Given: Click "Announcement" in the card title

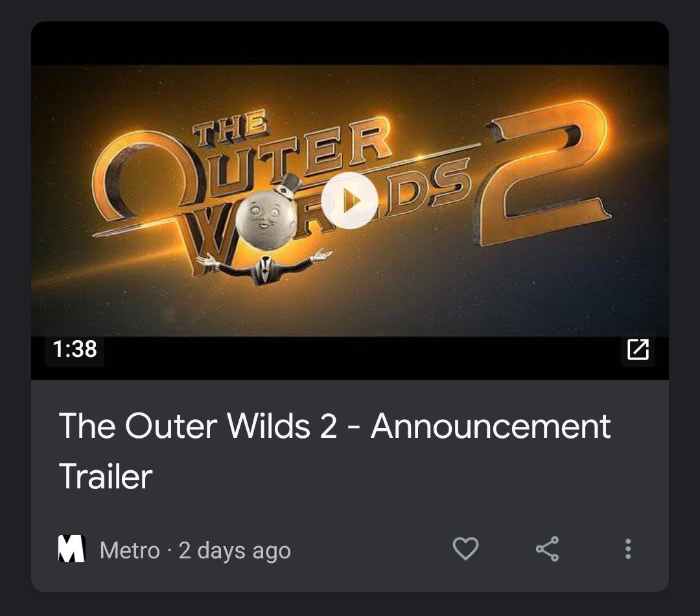Looking at the screenshot, I should (x=490, y=426).
